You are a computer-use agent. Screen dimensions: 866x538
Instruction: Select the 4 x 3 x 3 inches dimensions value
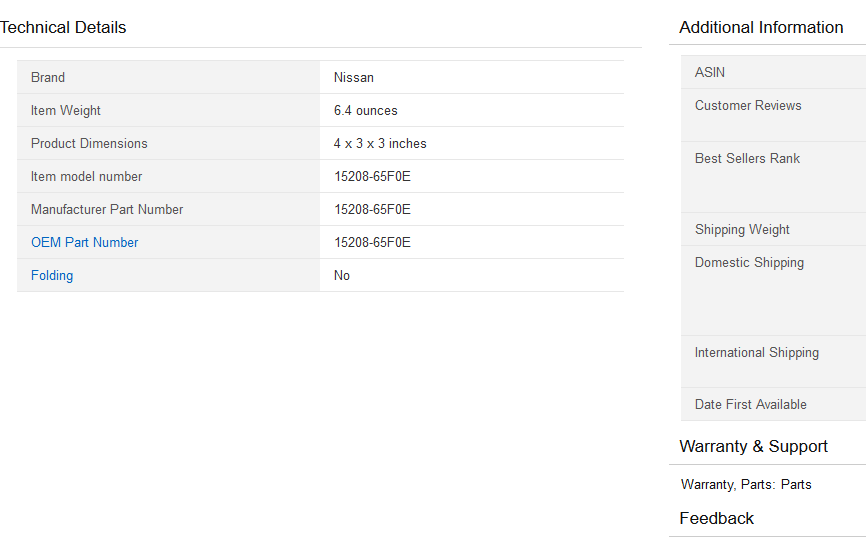tap(380, 143)
